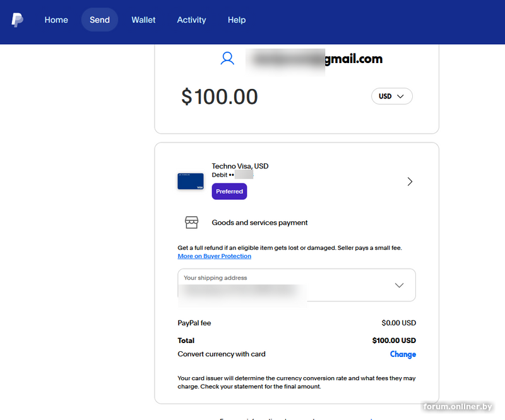
Task: Open the Home tab
Action: pos(56,20)
